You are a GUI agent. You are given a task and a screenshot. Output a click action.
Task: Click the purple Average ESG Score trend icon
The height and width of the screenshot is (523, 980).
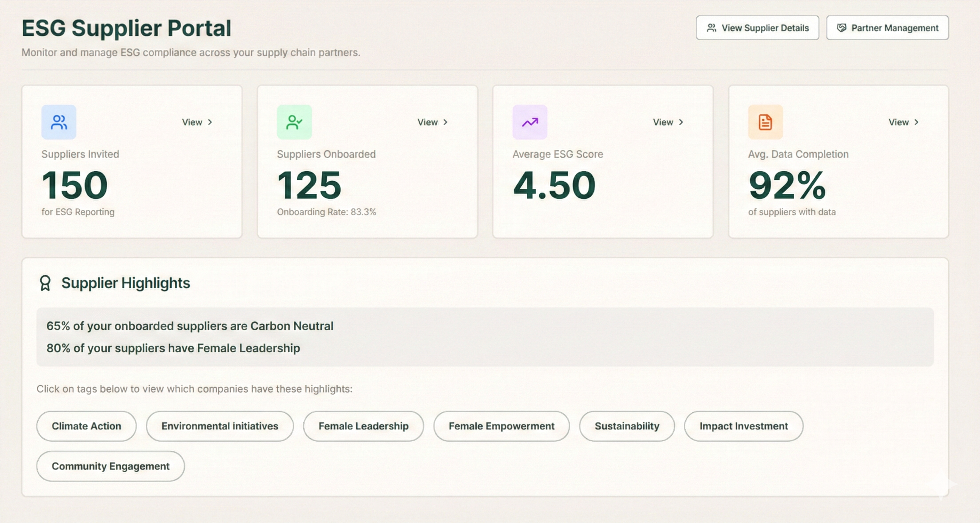click(529, 122)
